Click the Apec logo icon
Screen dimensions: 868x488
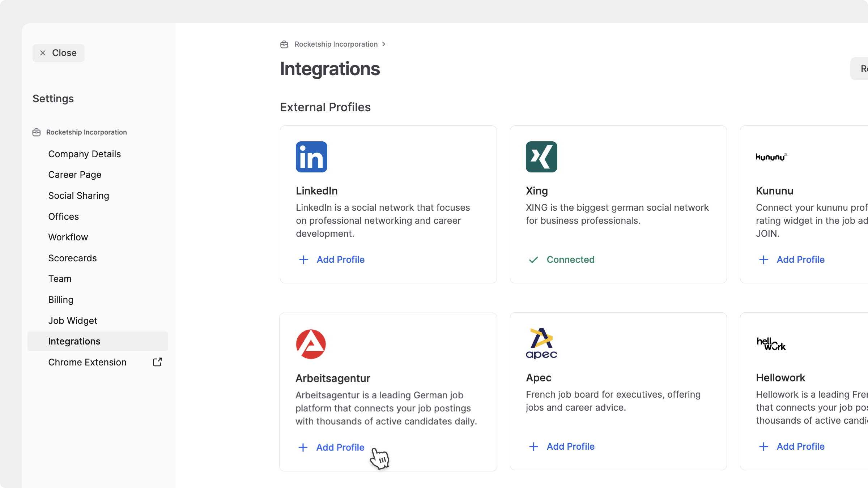541,343
